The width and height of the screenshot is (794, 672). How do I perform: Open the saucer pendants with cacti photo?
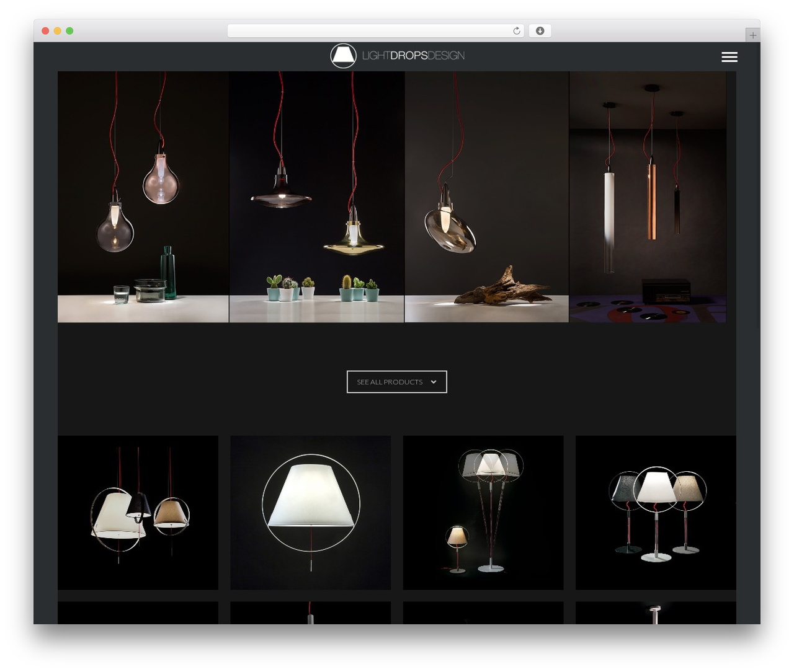point(317,197)
